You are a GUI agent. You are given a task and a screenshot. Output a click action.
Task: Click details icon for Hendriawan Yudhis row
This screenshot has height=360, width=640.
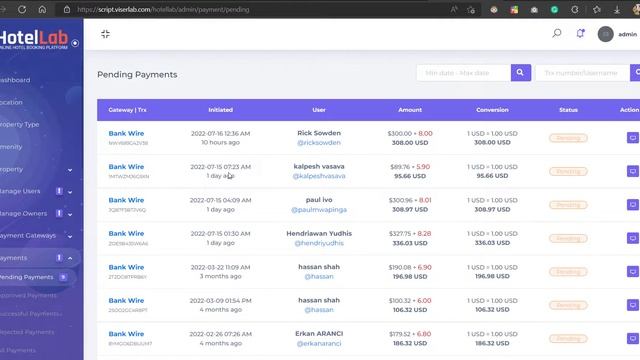pos(633,238)
